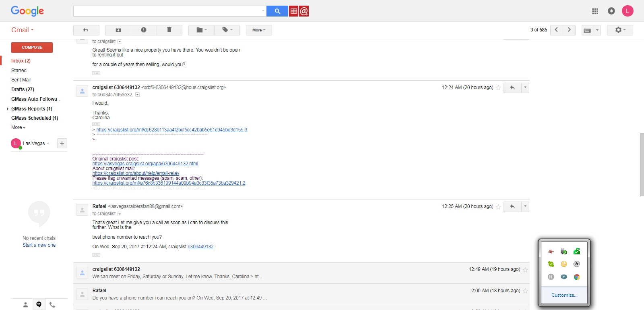Click the Chrome icon in system tray
This screenshot has width=644, height=310.
pos(577,277)
